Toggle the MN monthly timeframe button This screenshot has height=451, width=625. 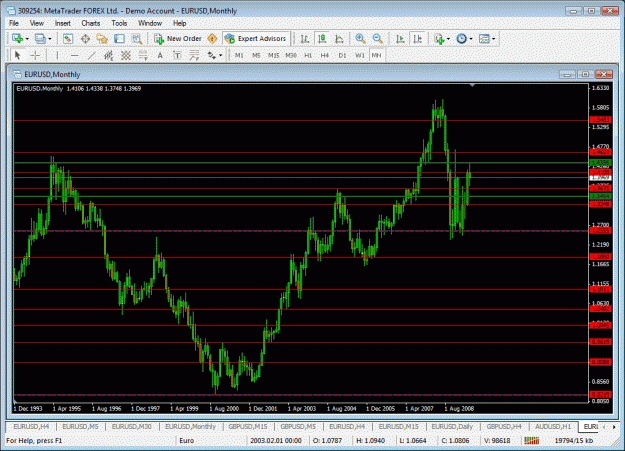point(376,55)
